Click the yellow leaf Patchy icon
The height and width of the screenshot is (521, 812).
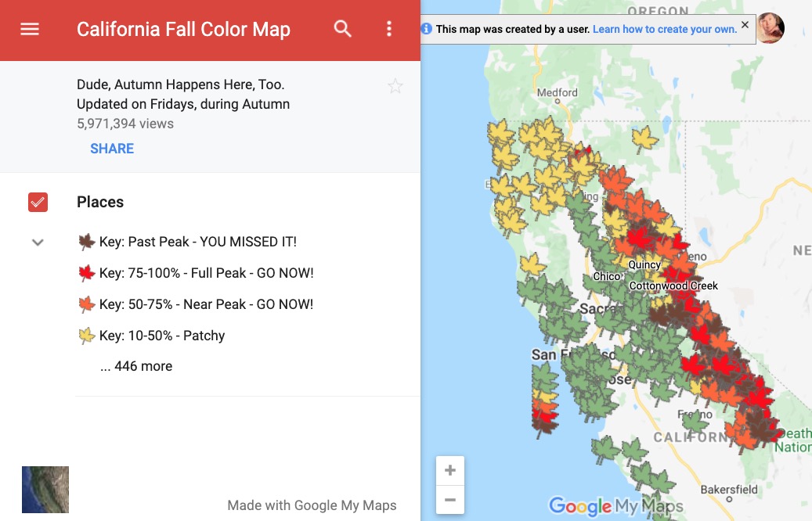(86, 336)
